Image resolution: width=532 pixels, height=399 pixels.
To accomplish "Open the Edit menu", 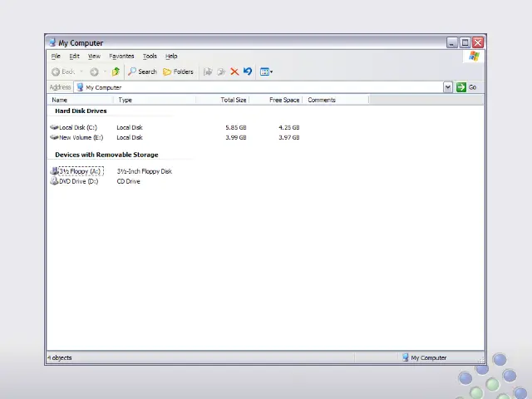I will tap(74, 56).
